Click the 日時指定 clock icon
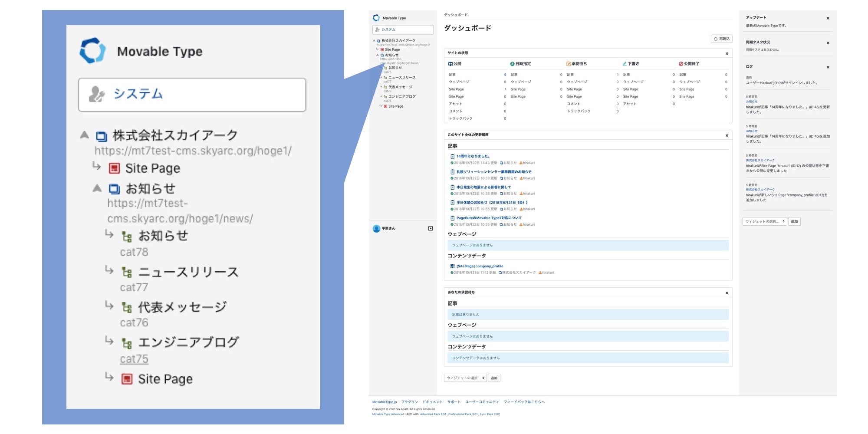The width and height of the screenshot is (868, 434). 513,64
